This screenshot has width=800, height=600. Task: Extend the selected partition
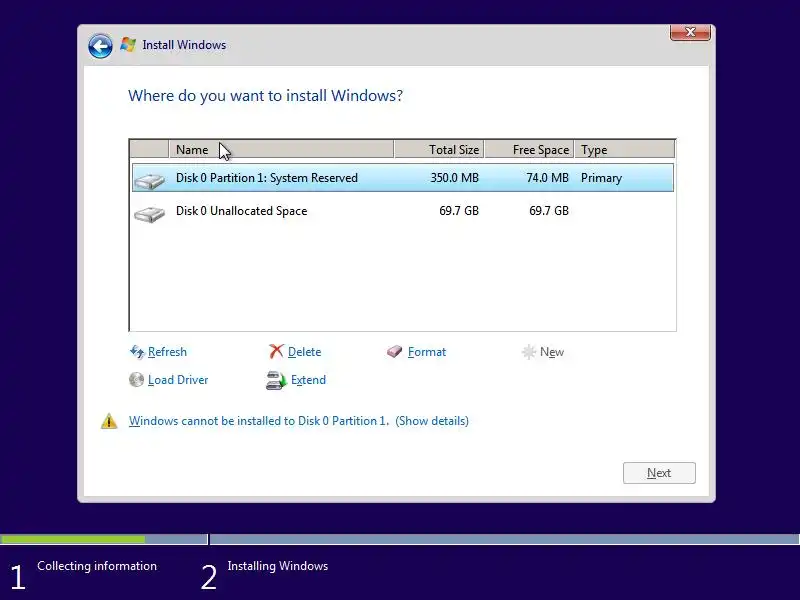[308, 380]
